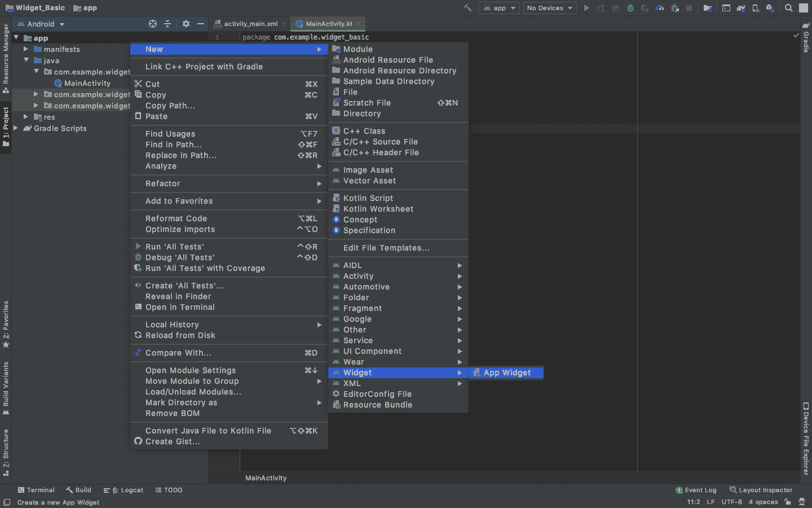
Task: Click the Make Project hammer icon
Action: click(x=467, y=8)
